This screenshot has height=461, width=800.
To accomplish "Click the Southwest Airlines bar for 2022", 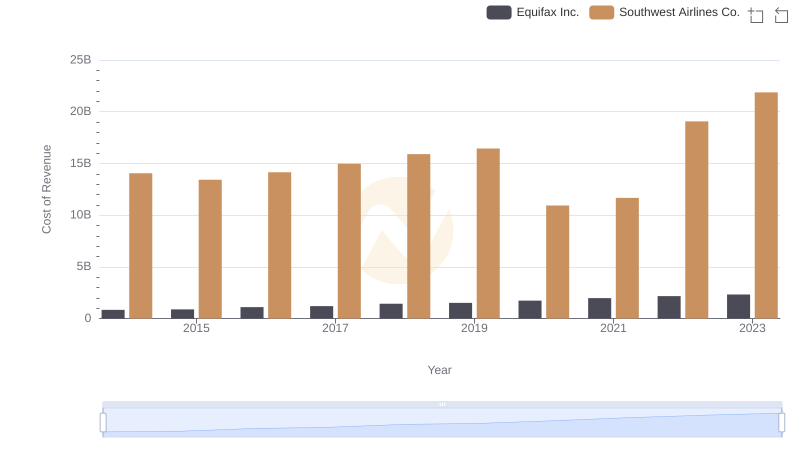I will pyautogui.click(x=696, y=220).
